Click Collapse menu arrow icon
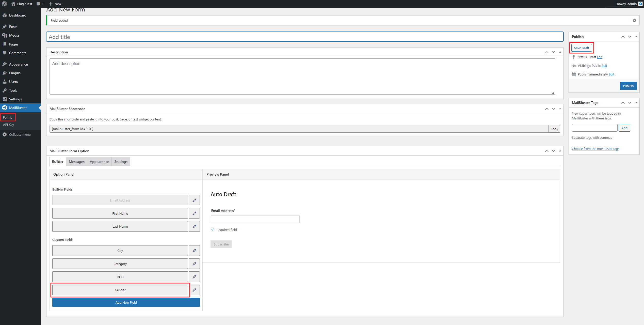Image resolution: width=644 pixels, height=325 pixels. coord(5,134)
